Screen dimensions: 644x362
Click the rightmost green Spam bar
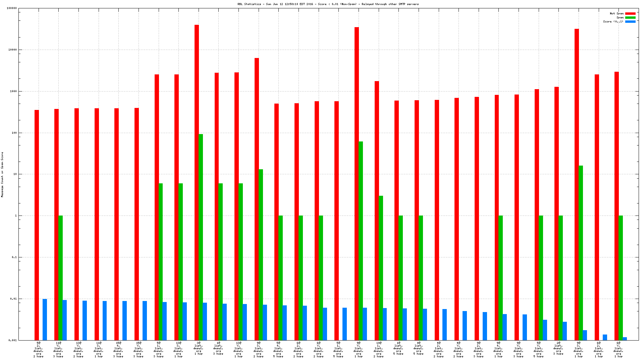[621, 278]
